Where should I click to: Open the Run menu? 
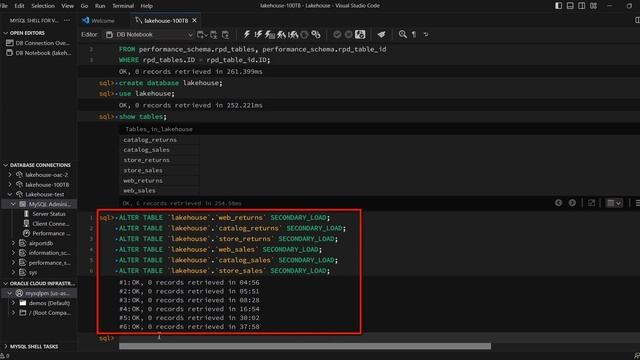[100, 6]
